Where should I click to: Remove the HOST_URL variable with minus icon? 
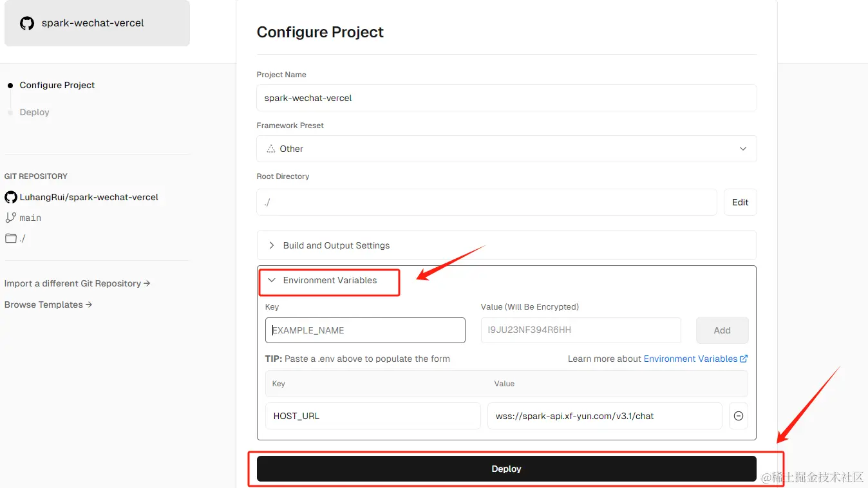[739, 416]
